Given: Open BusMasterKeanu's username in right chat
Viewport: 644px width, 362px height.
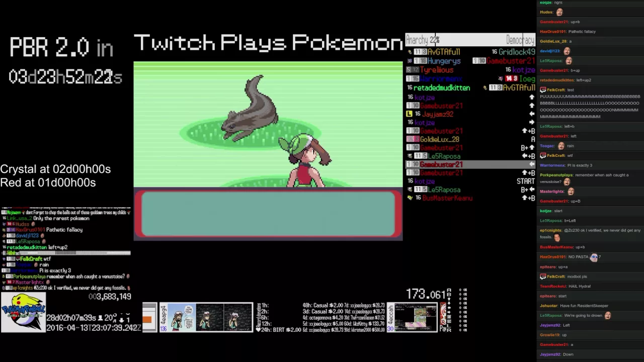Looking at the screenshot, I should pos(556,247).
